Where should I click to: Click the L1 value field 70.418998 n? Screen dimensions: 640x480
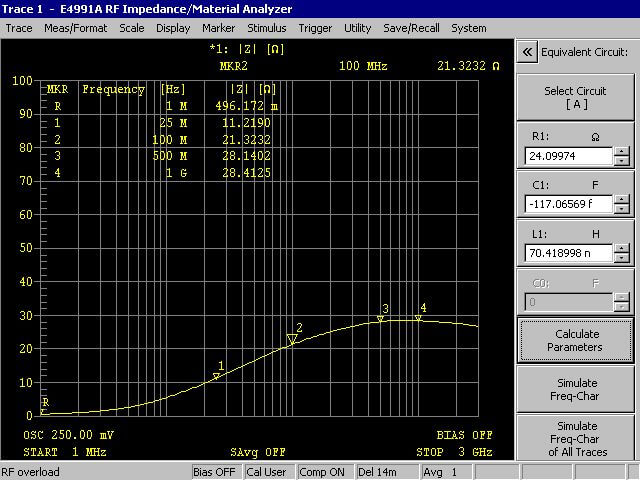569,253
